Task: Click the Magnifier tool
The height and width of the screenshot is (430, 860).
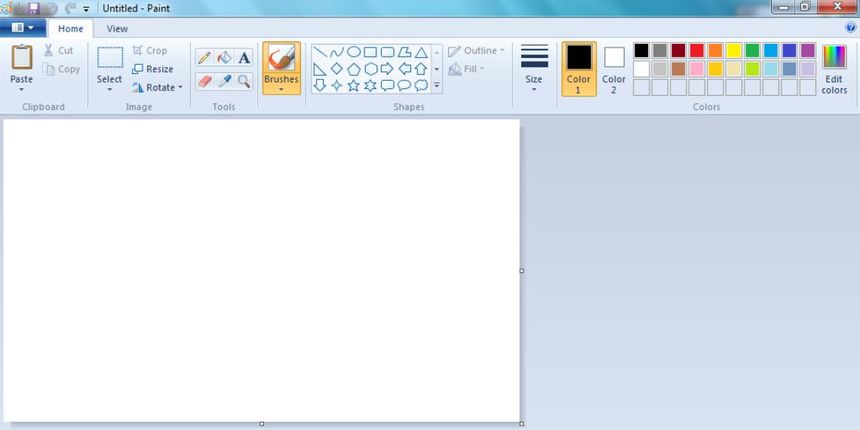Action: 244,81
